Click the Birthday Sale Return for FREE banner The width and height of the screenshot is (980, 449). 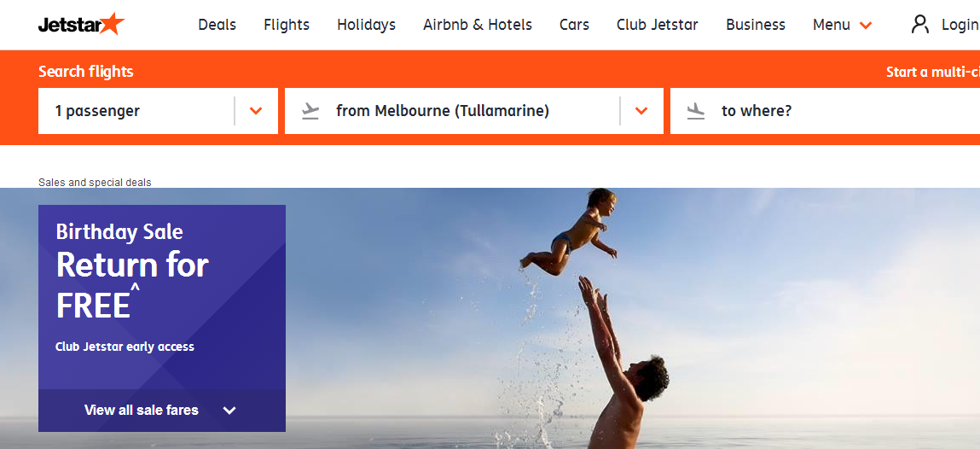click(x=162, y=297)
